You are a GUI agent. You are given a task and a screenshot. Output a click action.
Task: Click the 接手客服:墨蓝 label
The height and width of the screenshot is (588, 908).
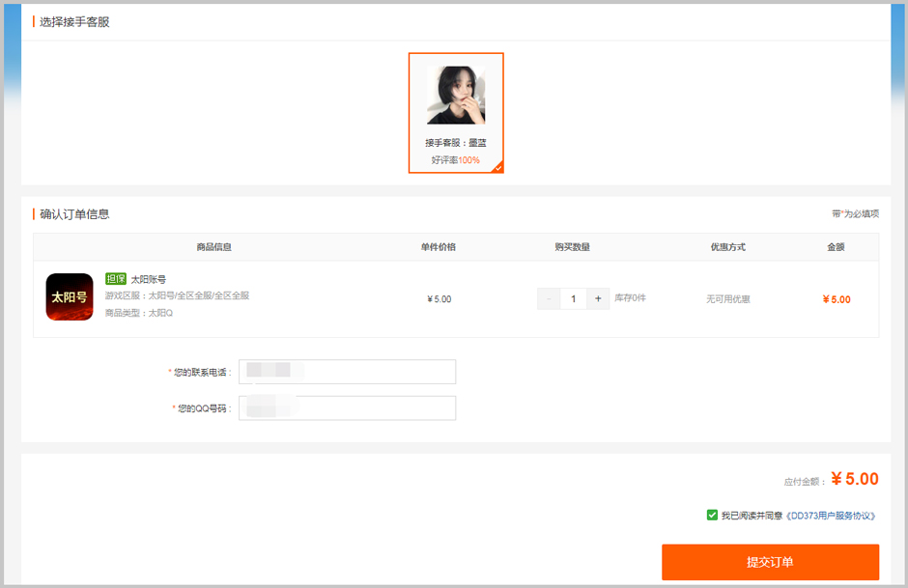[x=456, y=143]
